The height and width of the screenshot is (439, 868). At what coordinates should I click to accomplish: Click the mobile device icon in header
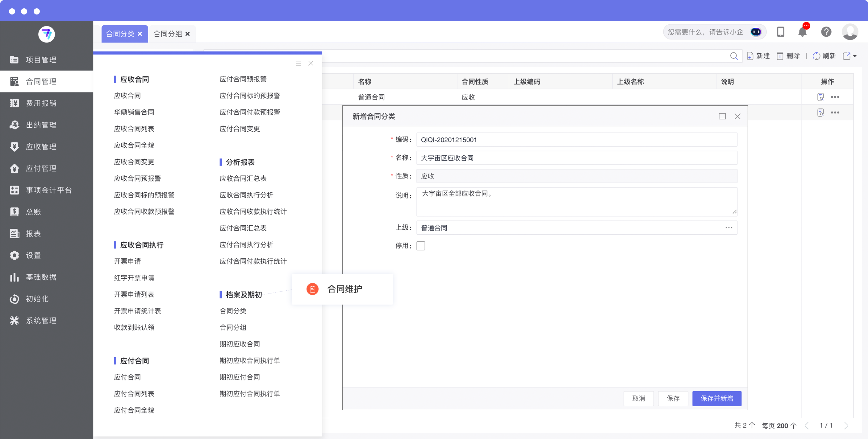click(x=780, y=32)
